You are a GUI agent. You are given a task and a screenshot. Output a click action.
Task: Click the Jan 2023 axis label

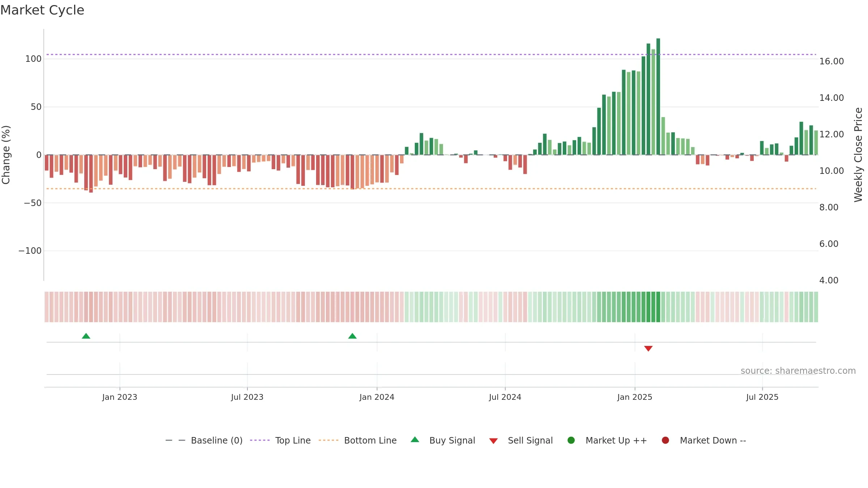120,397
